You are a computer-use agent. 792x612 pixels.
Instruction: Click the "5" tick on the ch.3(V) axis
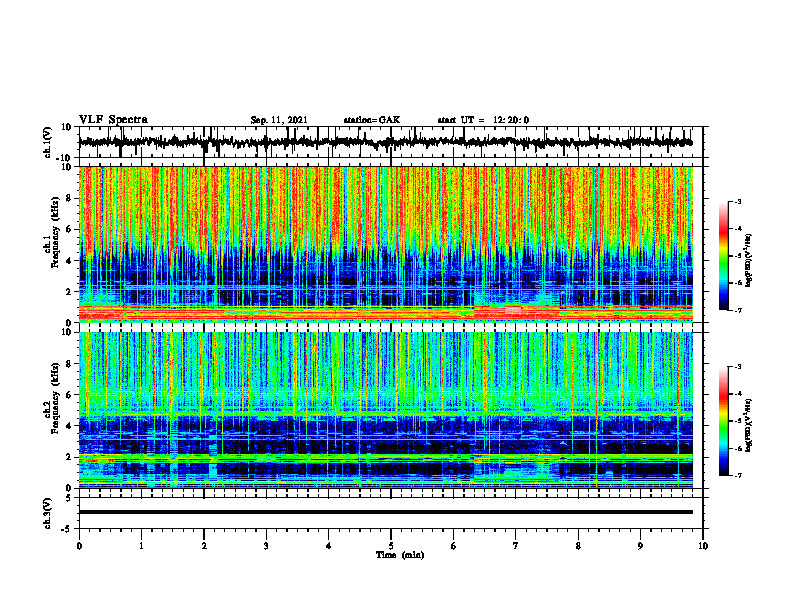pos(70,498)
